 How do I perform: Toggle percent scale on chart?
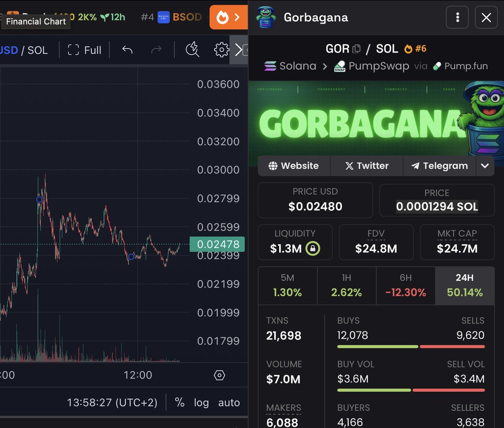click(180, 402)
